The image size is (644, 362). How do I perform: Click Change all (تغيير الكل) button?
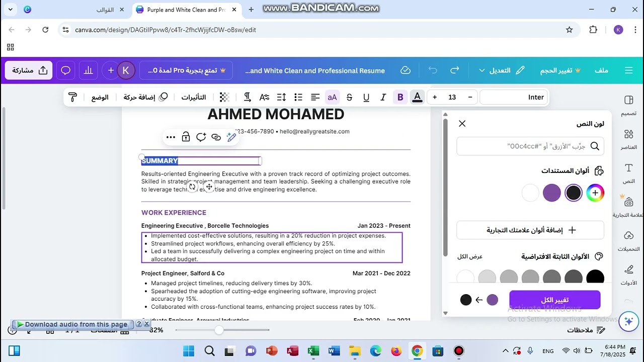(x=554, y=300)
